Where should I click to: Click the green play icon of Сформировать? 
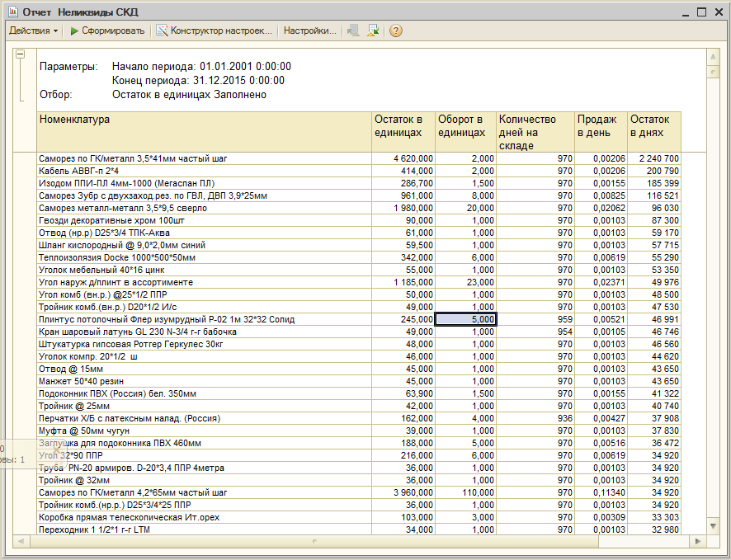tap(74, 31)
